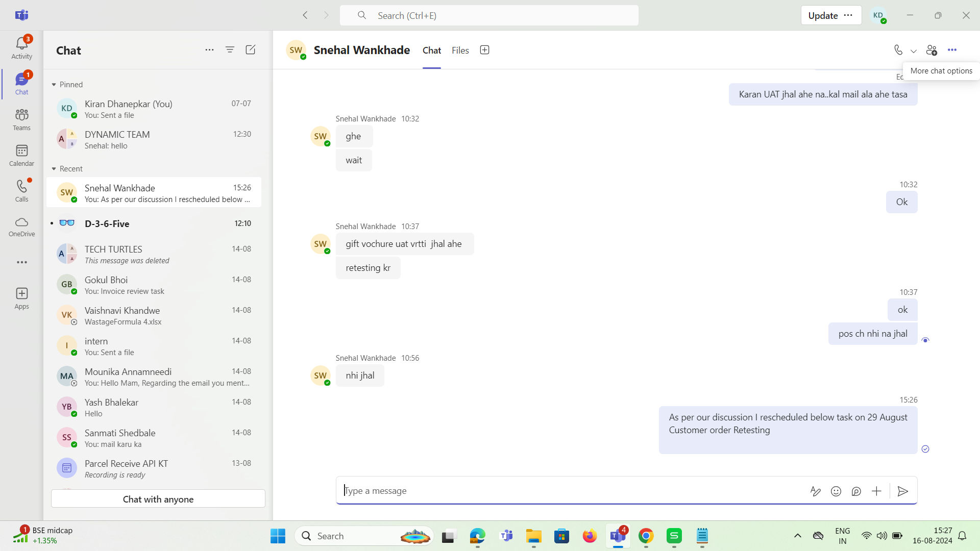Open the Update button ellipsis menu
The image size is (980, 551).
(x=848, y=15)
